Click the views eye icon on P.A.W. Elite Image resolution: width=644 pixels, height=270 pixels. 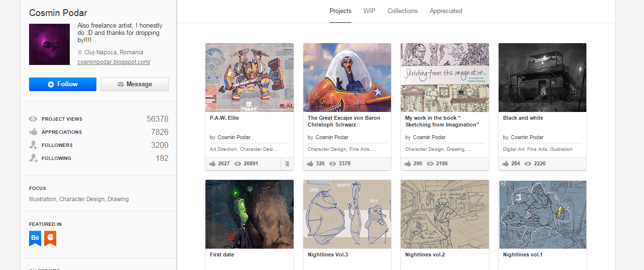(237, 164)
